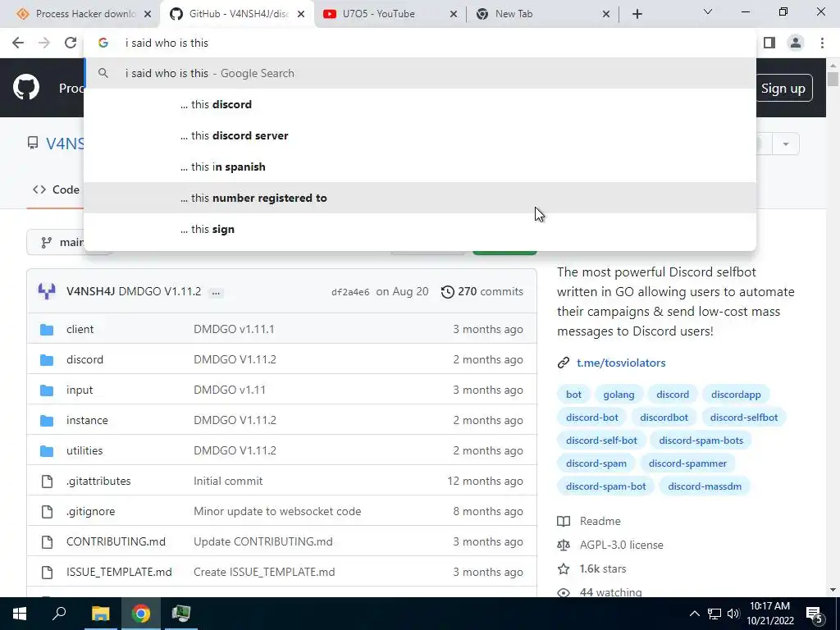Visit the t.me/tosviolators link

coord(621,363)
